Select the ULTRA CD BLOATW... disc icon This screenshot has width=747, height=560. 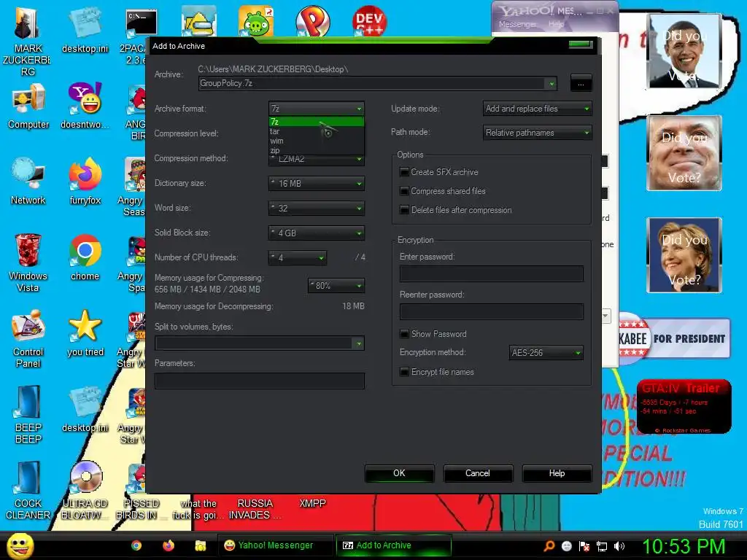pos(85,490)
